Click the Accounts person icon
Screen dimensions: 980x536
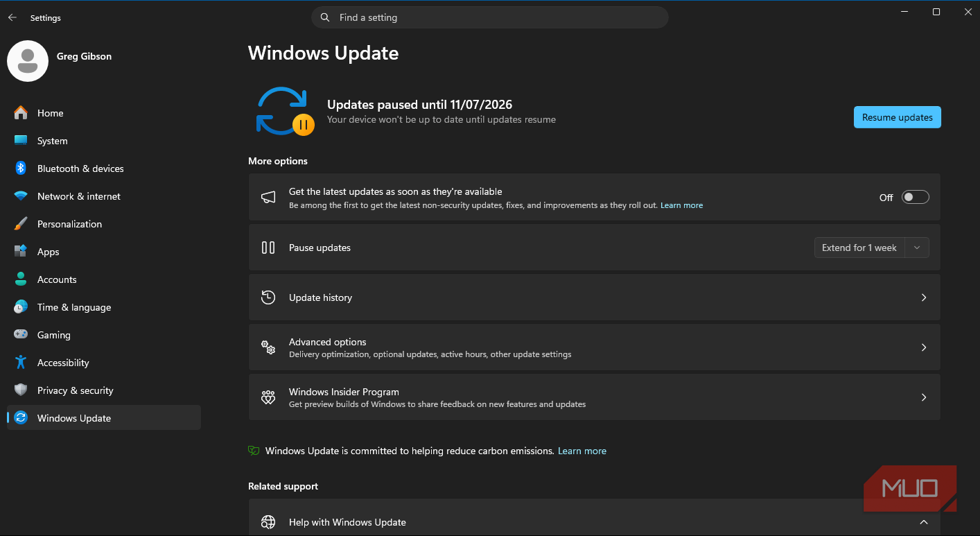[21, 279]
